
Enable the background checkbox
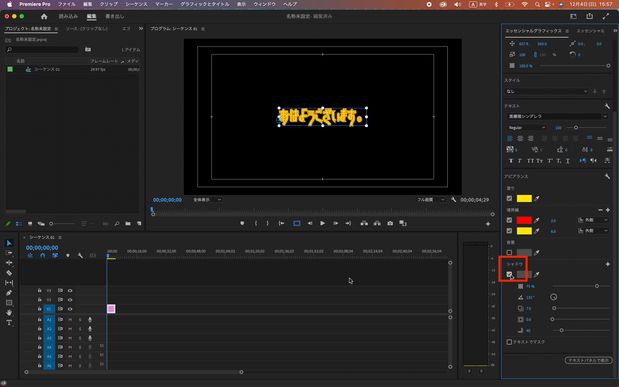click(509, 252)
